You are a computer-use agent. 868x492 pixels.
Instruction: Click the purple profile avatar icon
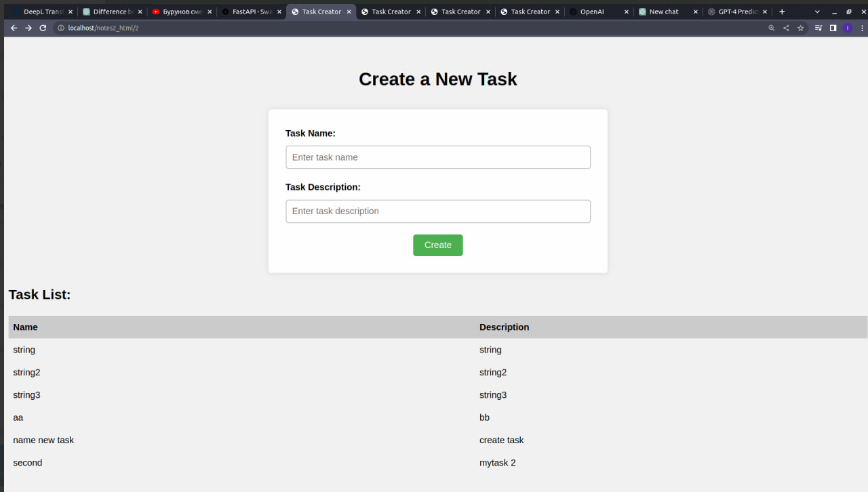(847, 28)
